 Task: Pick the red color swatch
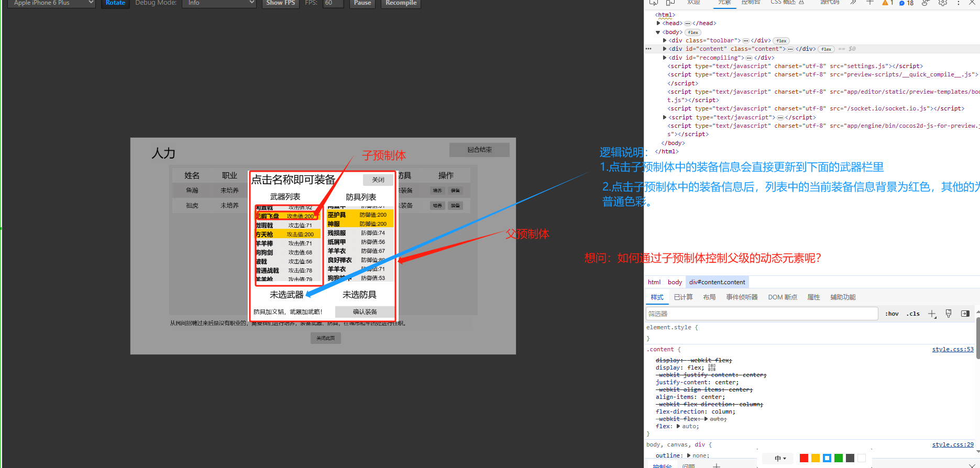click(x=804, y=458)
